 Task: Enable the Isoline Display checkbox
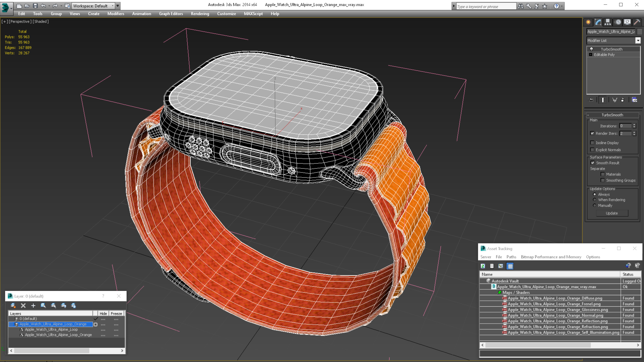click(592, 143)
